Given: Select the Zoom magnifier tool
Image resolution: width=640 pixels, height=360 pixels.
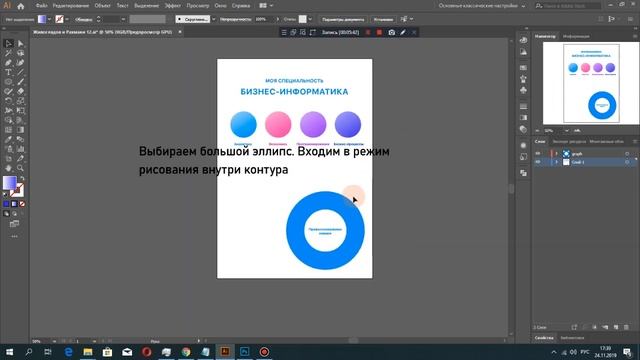Looking at the screenshot, I should 20,168.
